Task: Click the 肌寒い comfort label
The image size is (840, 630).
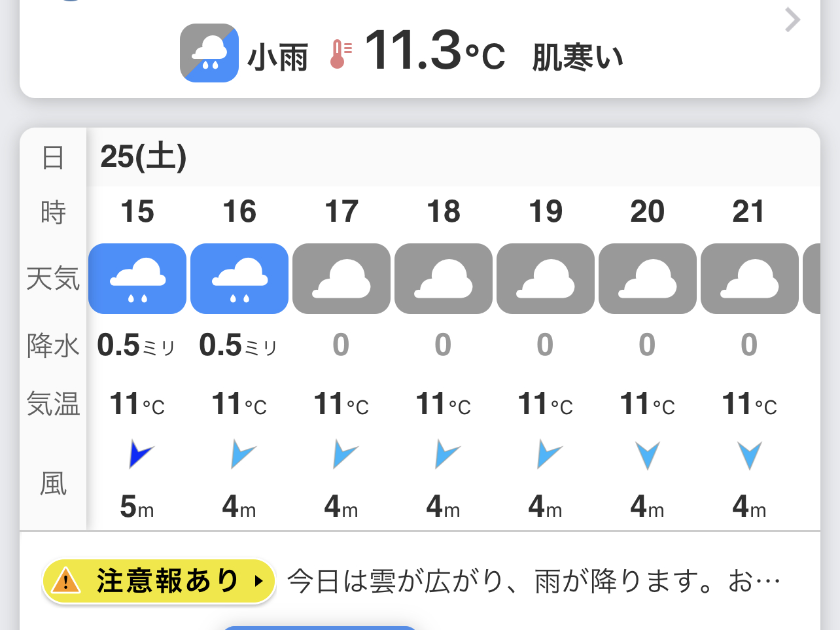Action: [577, 57]
